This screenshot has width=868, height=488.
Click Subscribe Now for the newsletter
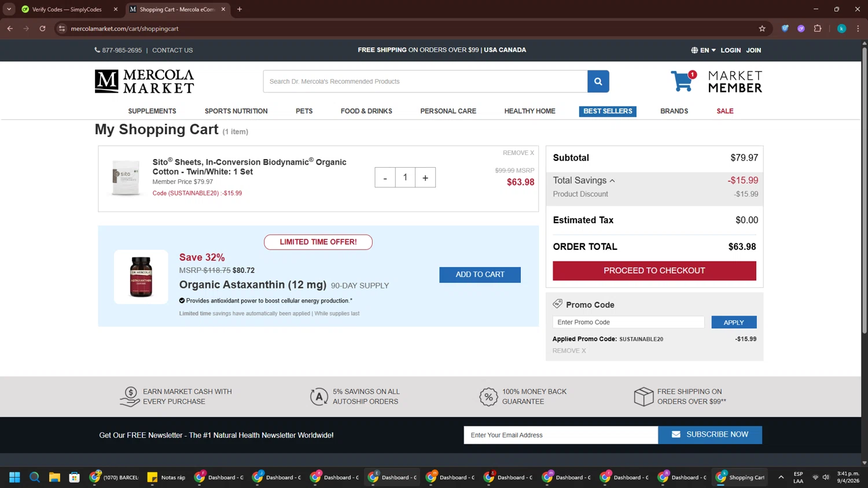click(710, 435)
